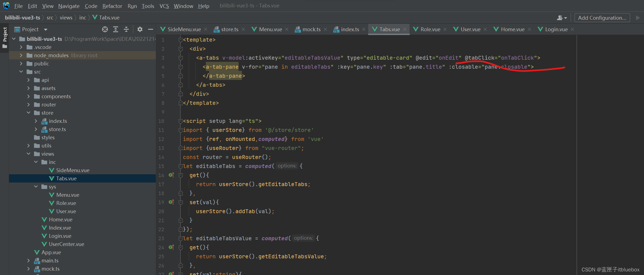Click the views breadcrumb in navigation bar
Screen dimensions: 644x275
(66, 18)
